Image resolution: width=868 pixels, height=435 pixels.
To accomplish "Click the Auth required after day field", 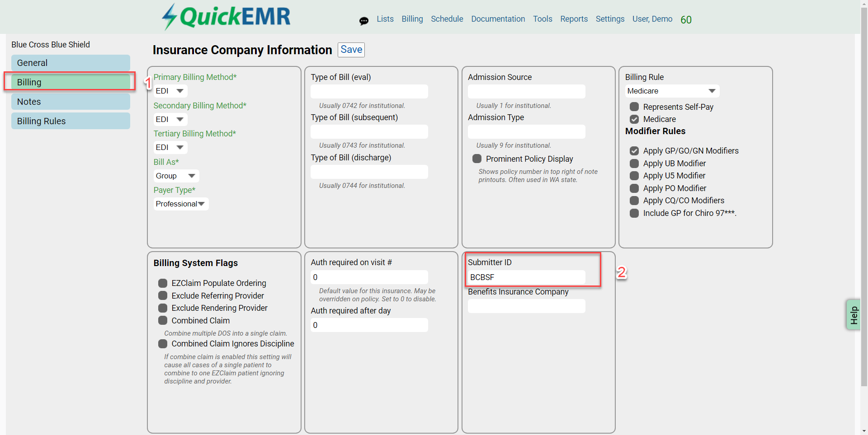I will (x=369, y=325).
